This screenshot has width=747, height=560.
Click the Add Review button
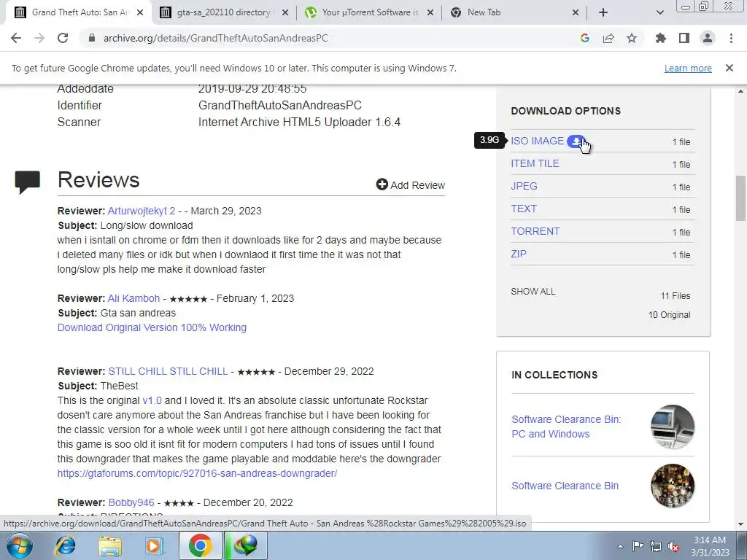411,184
